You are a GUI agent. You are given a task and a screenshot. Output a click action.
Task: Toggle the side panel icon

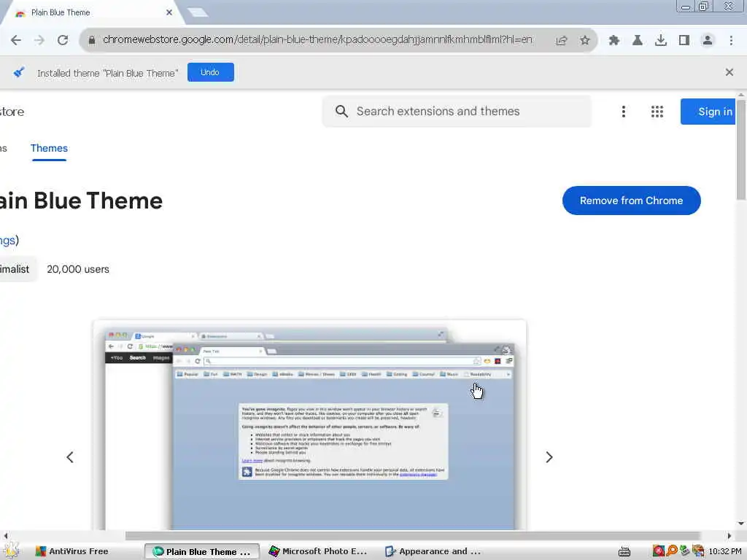tap(684, 41)
